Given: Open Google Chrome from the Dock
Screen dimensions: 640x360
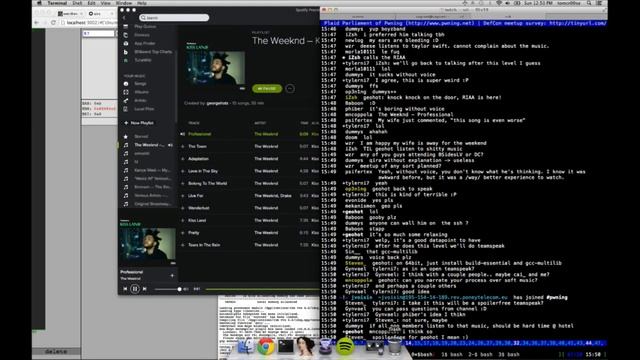Looking at the screenshot, I should click(x=266, y=347).
